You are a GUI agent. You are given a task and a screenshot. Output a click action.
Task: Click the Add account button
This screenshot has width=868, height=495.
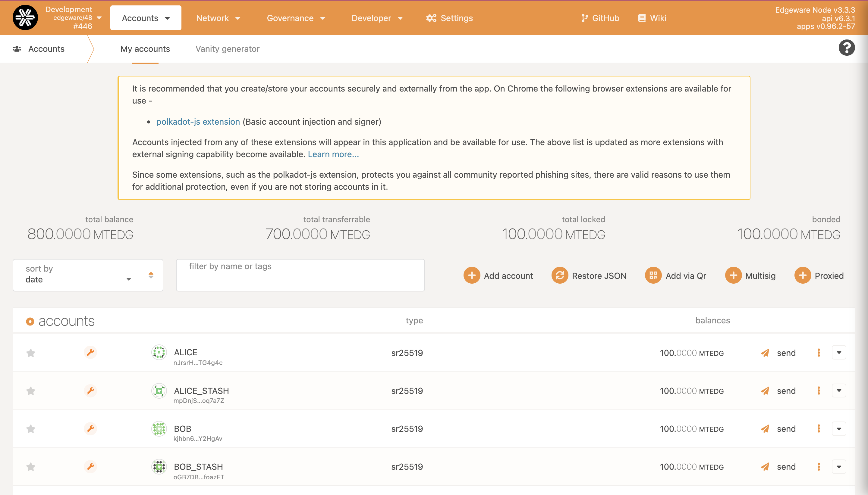coord(498,276)
